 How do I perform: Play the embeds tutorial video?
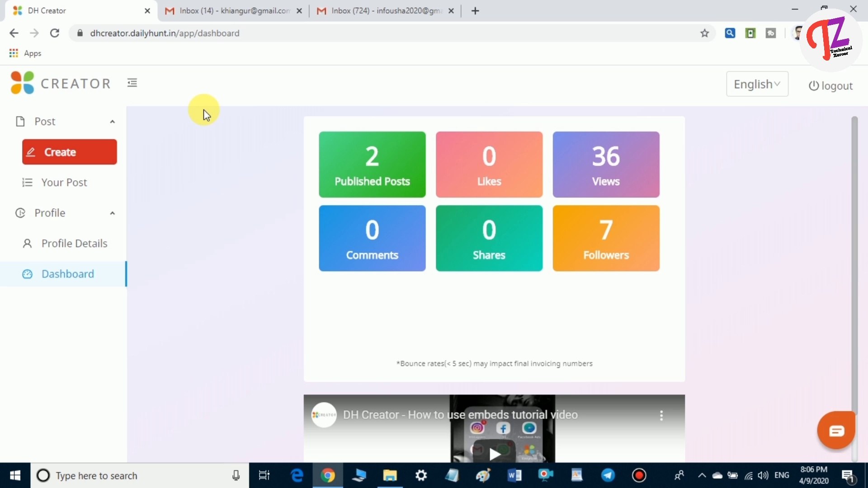495,454
